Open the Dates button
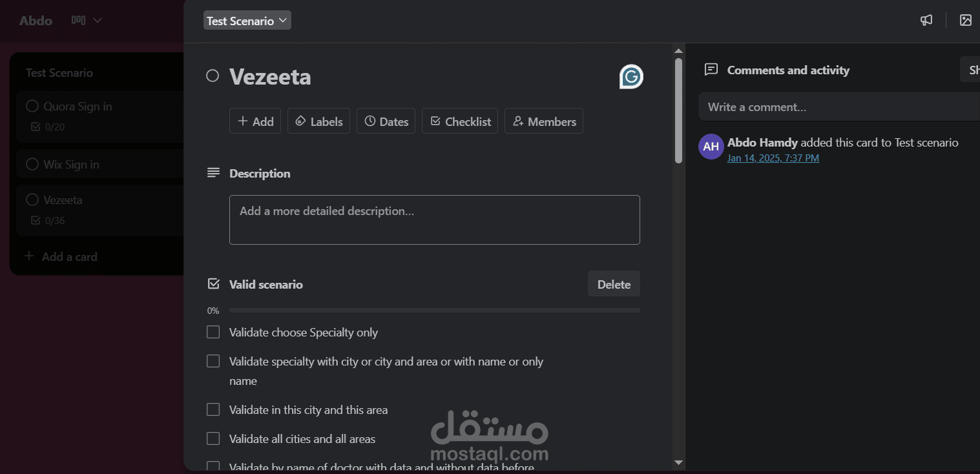The width and height of the screenshot is (980, 474). pyautogui.click(x=386, y=121)
